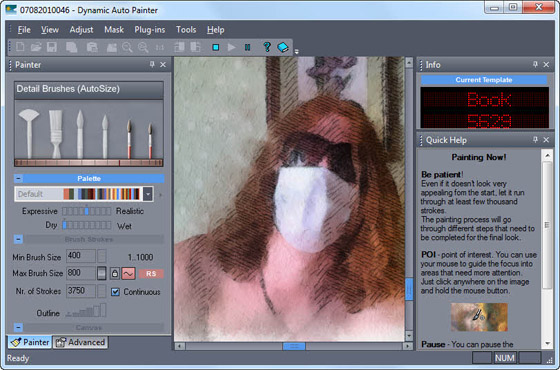Viewport: 560px width, 370px height.
Task: Click the Save floppy disk icon
Action: (52, 47)
